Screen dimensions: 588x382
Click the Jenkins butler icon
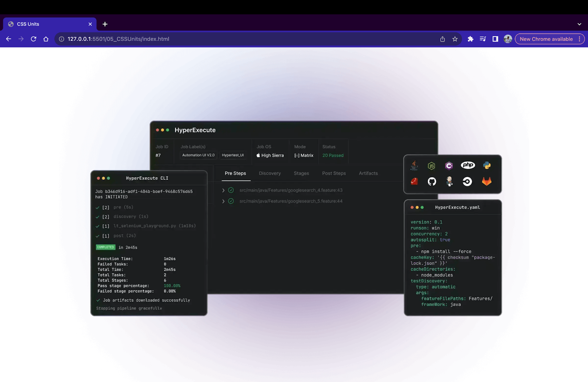coord(449,181)
